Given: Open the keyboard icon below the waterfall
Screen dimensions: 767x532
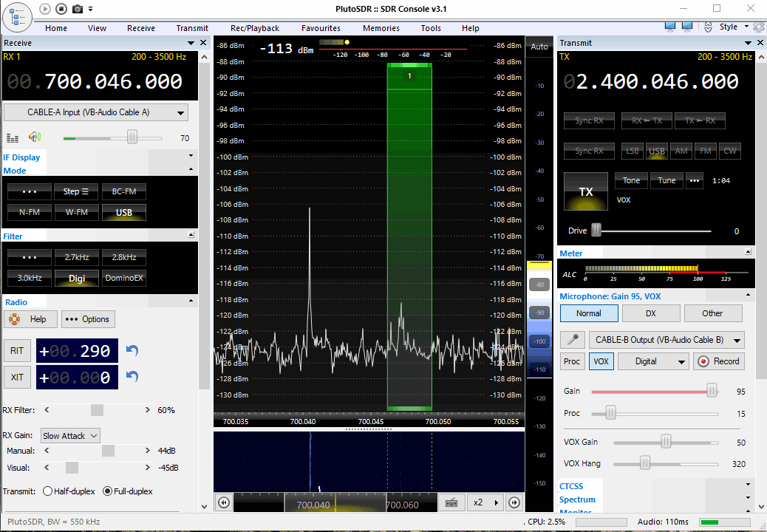Looking at the screenshot, I should pyautogui.click(x=451, y=502).
